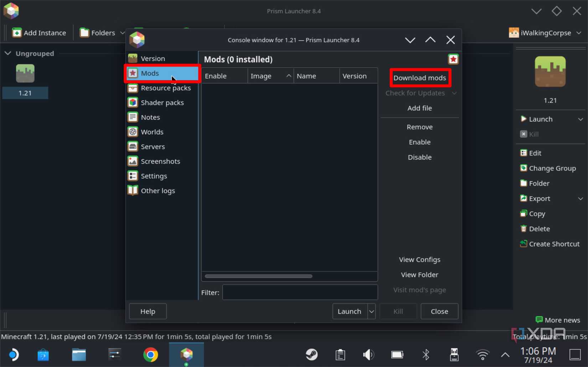The height and width of the screenshot is (367, 588).
Task: Click the Download mods button
Action: [420, 78]
